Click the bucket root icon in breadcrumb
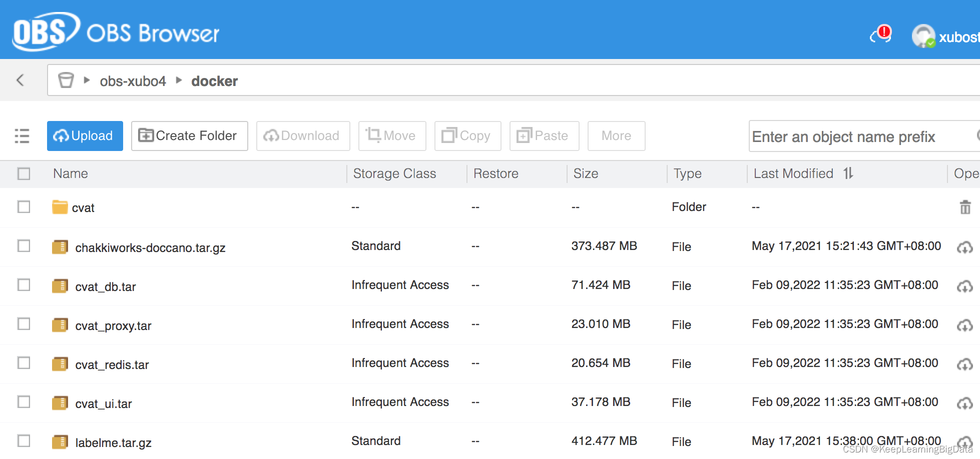 66,80
